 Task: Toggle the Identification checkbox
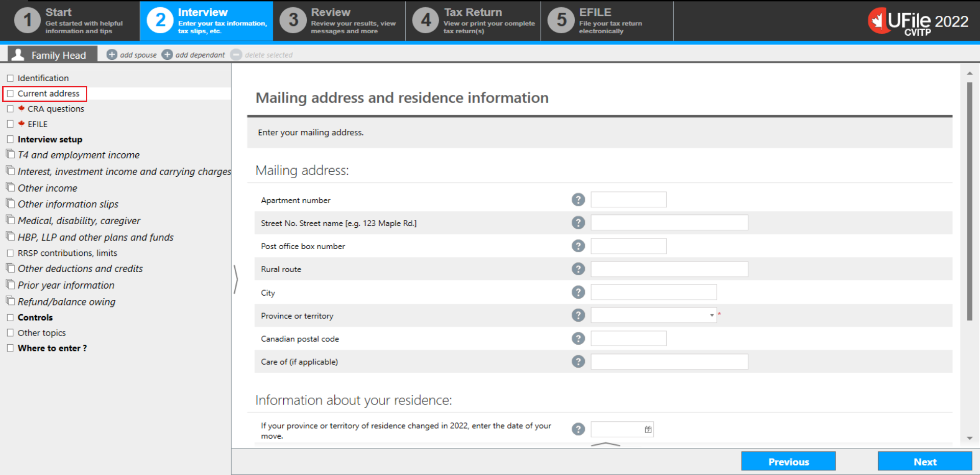click(10, 78)
